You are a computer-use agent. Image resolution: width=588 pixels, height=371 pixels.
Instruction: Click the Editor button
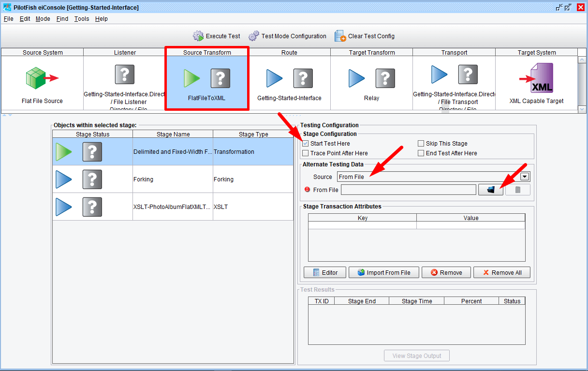click(x=324, y=272)
